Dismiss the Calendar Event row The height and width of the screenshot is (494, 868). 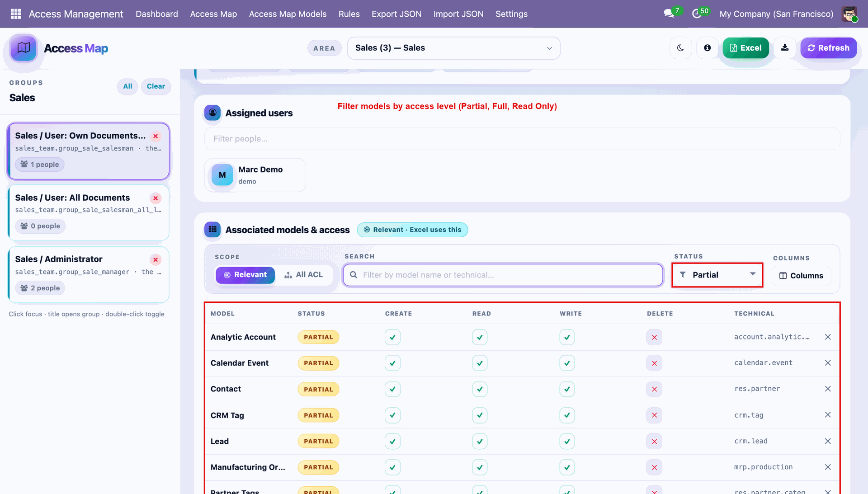click(828, 363)
